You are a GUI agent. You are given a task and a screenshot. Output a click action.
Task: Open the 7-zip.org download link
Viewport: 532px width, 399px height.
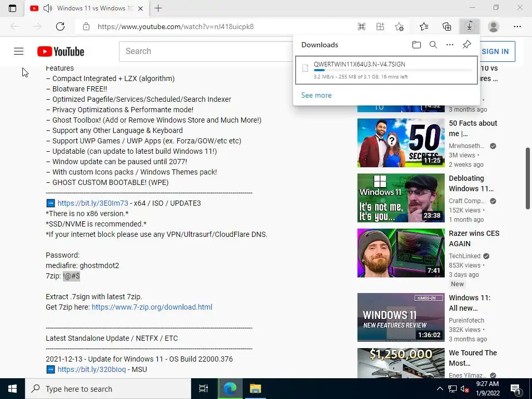pyautogui.click(x=152, y=307)
